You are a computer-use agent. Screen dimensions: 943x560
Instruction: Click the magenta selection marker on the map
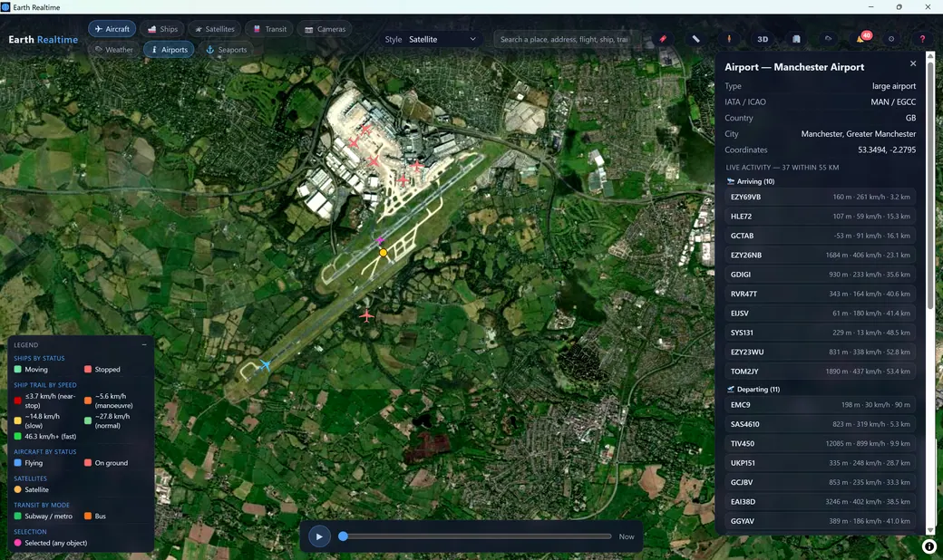coord(380,240)
